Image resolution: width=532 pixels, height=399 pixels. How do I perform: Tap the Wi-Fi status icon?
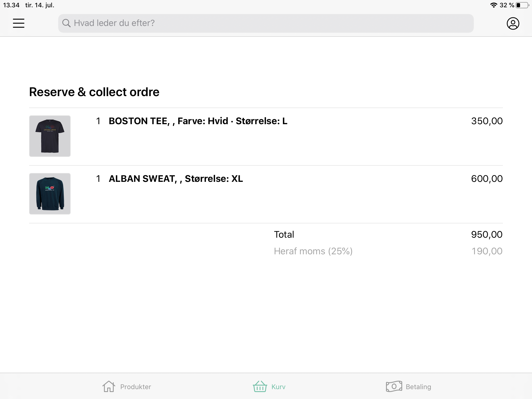[x=494, y=5]
